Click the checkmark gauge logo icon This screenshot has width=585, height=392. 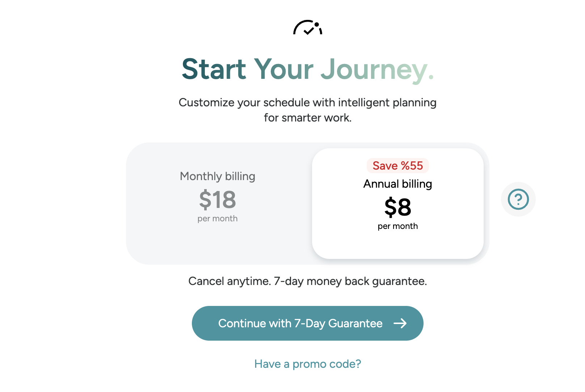(x=308, y=27)
